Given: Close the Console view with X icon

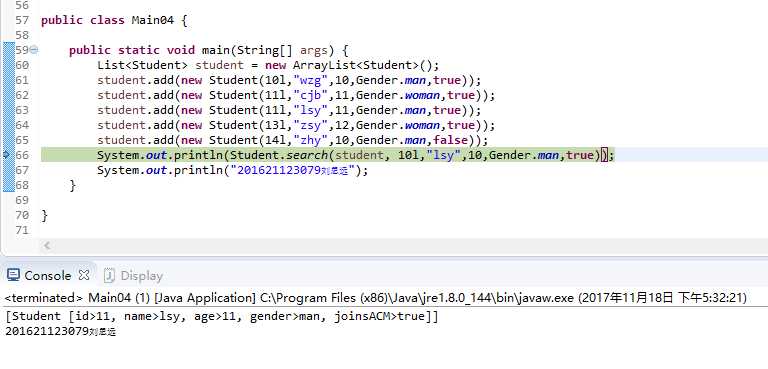Looking at the screenshot, I should (x=84, y=275).
